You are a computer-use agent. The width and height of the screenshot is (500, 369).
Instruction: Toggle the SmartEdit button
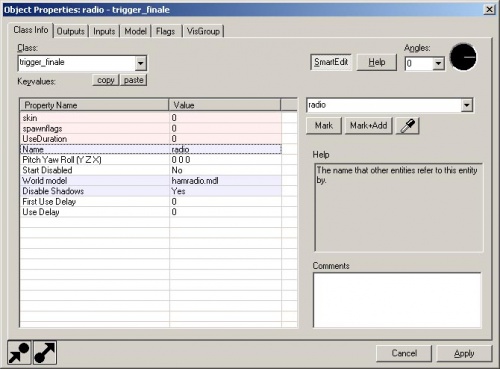pos(331,62)
